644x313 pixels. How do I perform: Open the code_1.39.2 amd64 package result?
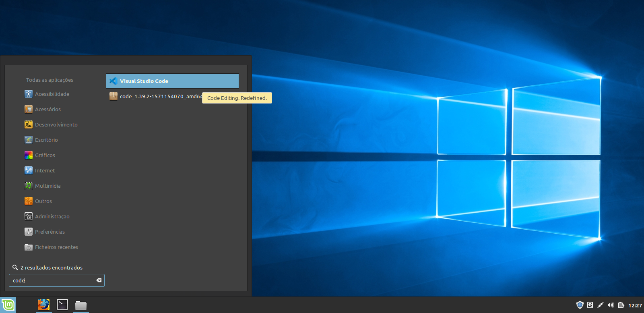(x=172, y=96)
